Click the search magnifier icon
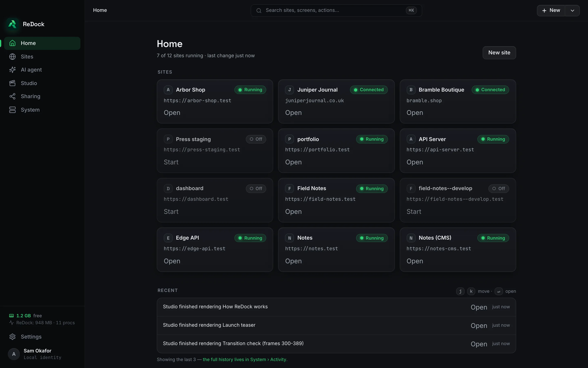The height and width of the screenshot is (368, 588). (259, 10)
